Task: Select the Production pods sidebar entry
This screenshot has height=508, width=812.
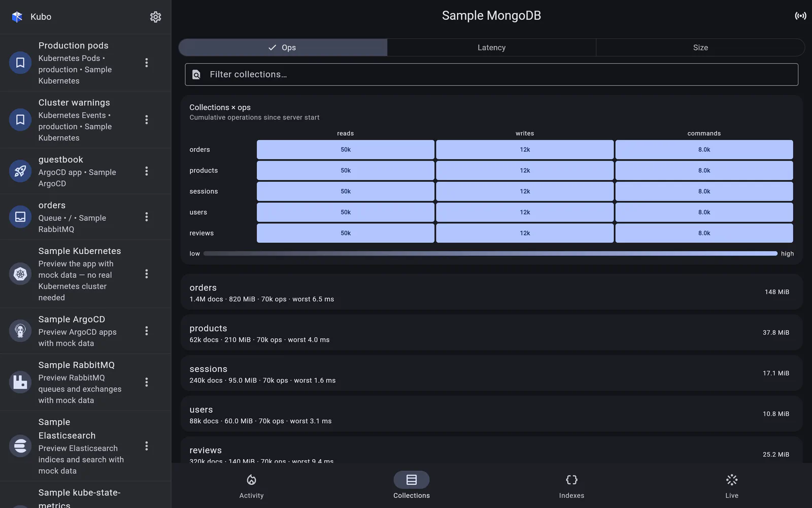Action: coord(85,62)
